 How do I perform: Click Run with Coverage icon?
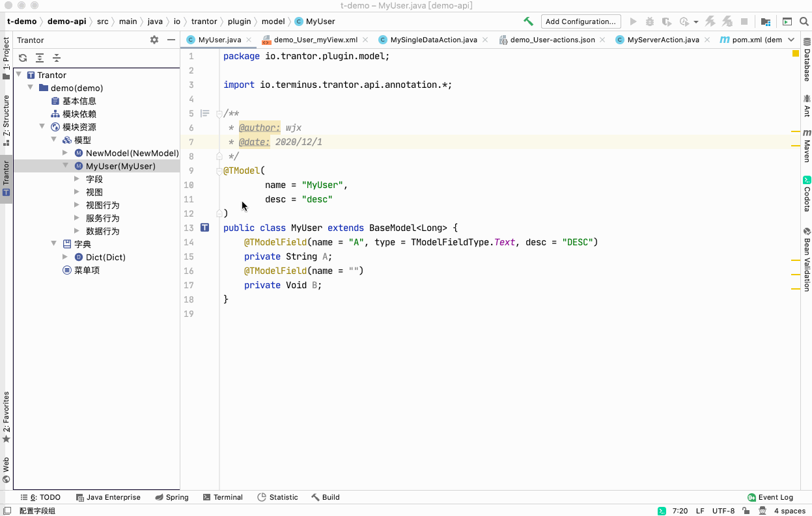point(667,21)
